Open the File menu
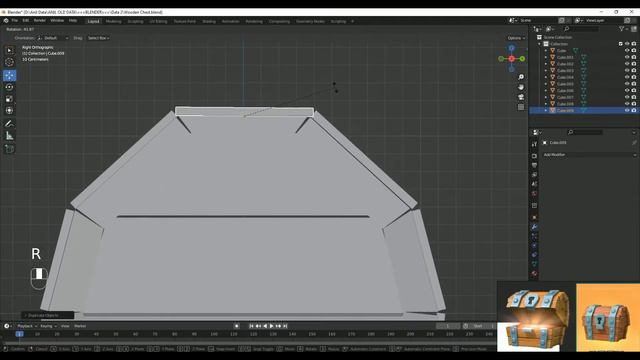 pyautogui.click(x=15, y=20)
